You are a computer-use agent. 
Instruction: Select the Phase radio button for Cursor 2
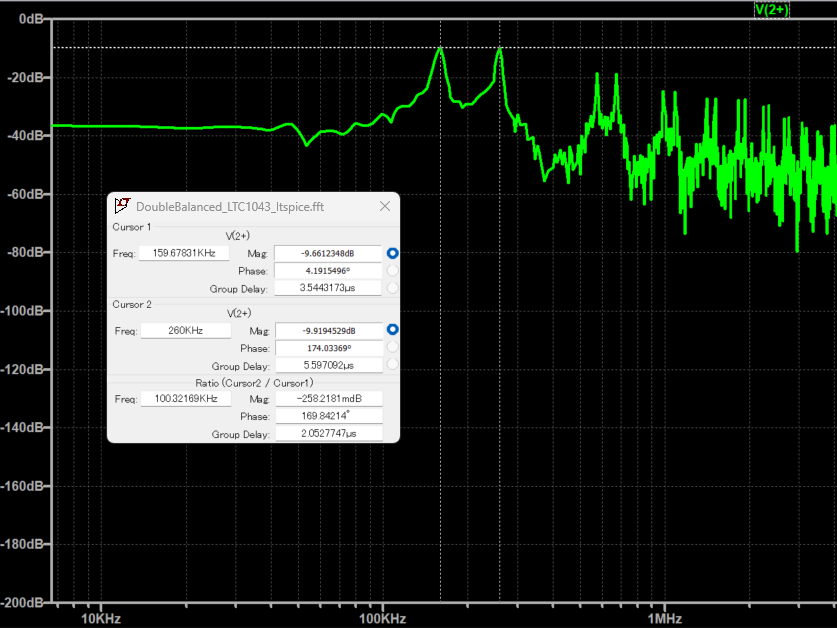coord(392,347)
